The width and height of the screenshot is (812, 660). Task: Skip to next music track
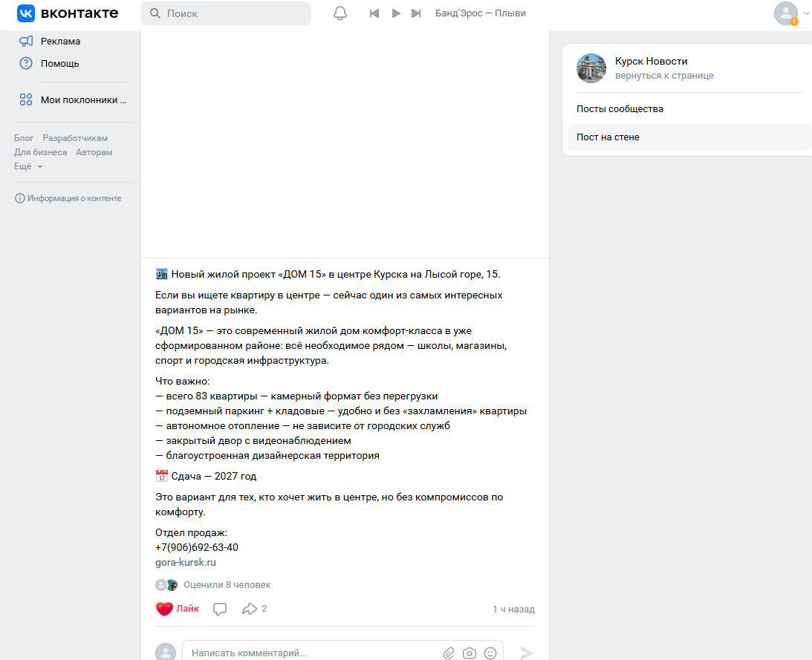(x=416, y=13)
